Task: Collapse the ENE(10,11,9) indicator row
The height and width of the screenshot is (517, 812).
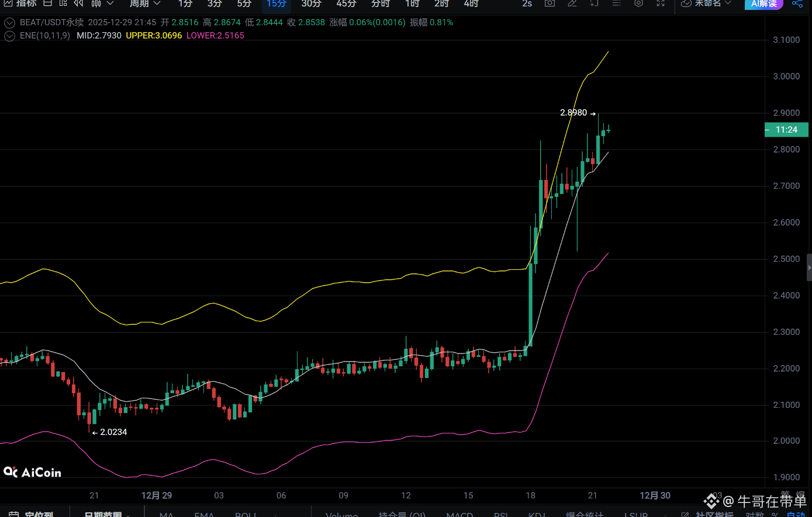Action: pos(9,36)
